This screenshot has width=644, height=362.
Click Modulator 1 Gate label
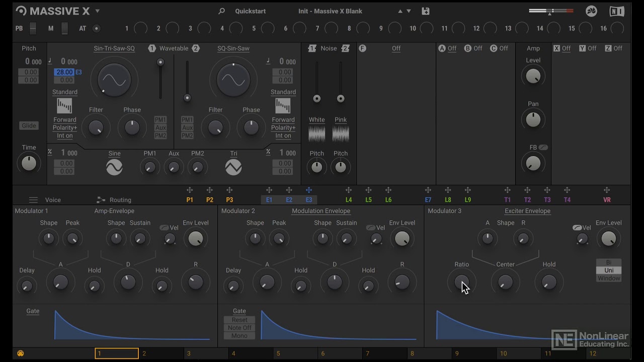click(x=33, y=311)
